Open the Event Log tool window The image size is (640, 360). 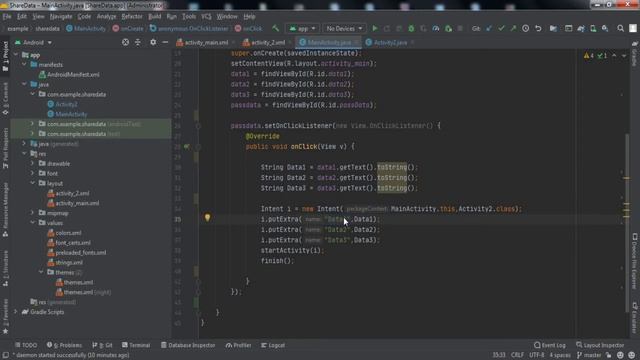pyautogui.click(x=550, y=345)
